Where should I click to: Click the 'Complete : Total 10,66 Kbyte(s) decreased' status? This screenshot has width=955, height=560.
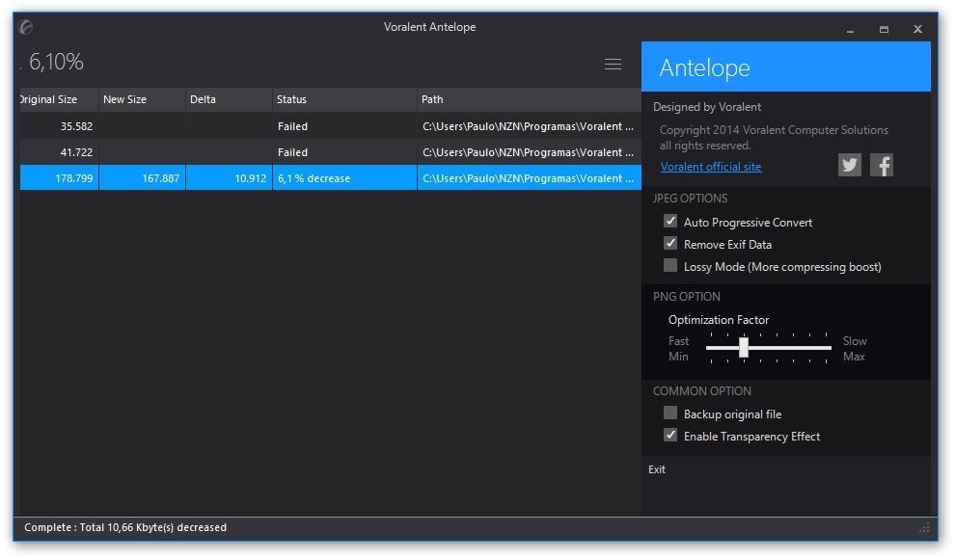125,527
